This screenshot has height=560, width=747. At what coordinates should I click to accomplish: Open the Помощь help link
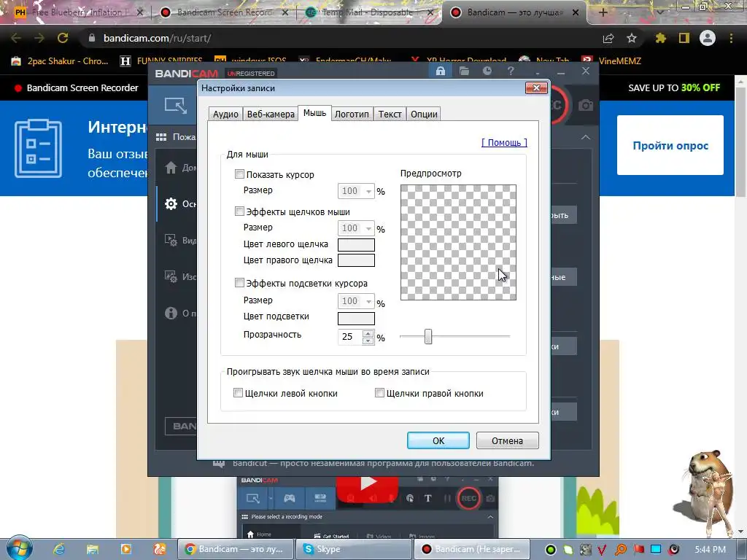pos(504,142)
